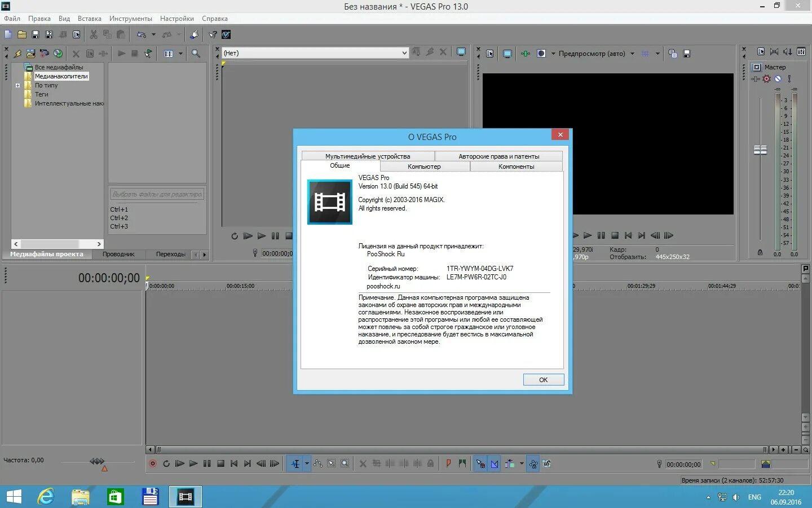
Task: Switch to the 'Проводник' tab
Action: click(118, 255)
